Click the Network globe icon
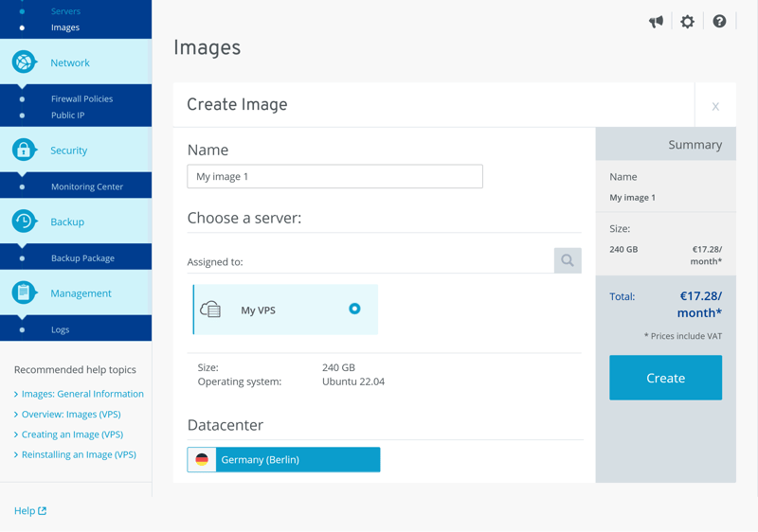 [24, 62]
